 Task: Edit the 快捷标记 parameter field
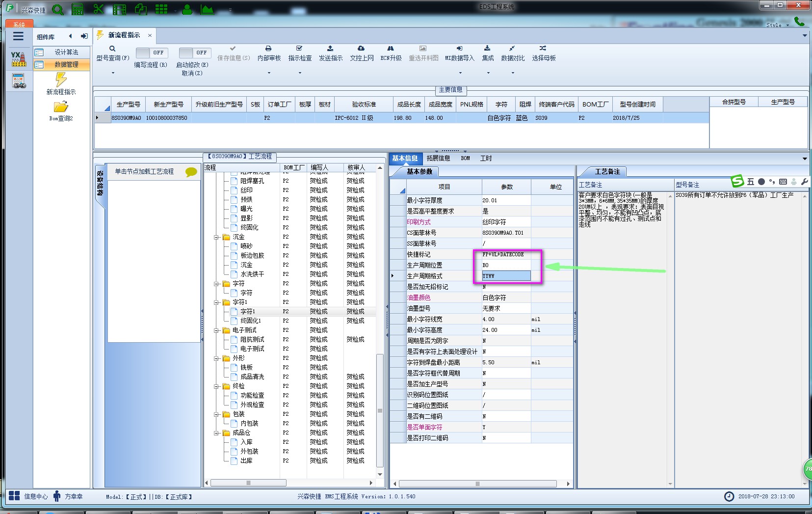[506, 254]
